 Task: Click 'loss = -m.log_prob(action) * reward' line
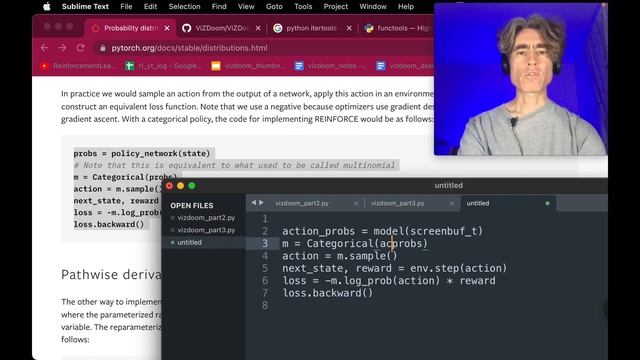(x=389, y=280)
